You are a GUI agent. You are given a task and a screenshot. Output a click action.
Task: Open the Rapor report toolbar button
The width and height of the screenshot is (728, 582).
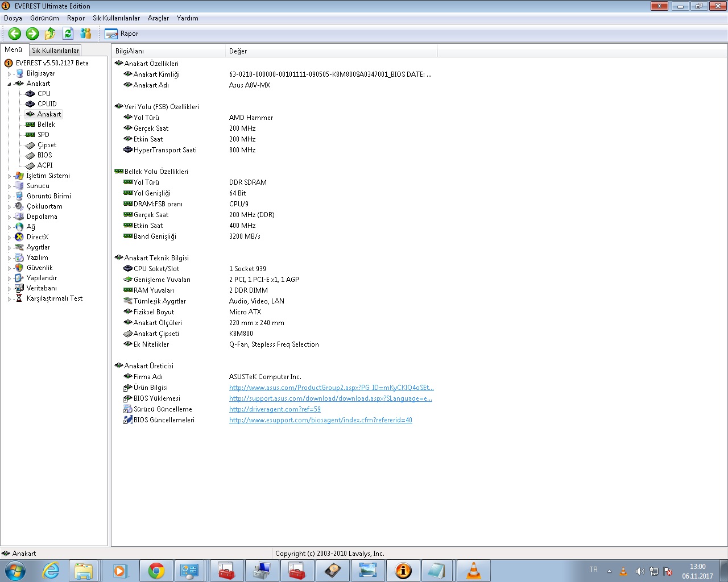[122, 34]
